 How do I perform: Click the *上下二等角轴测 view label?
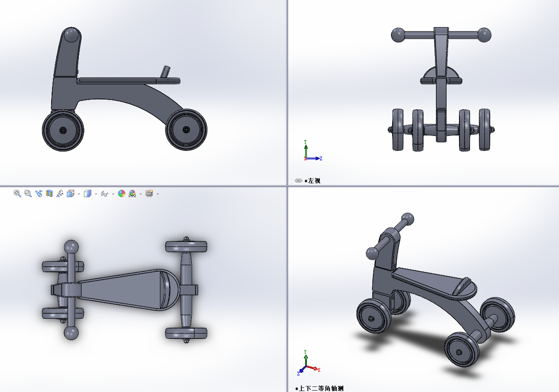pyautogui.click(x=319, y=388)
